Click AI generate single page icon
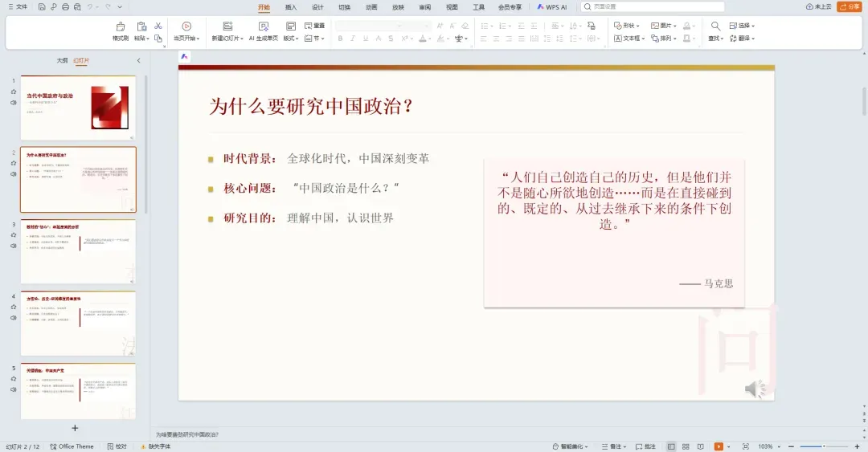 264,26
